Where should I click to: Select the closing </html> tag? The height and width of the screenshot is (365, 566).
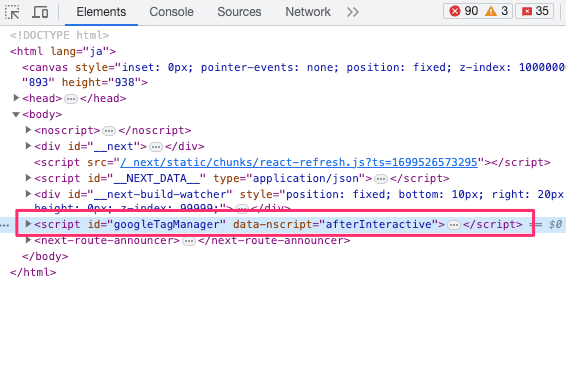[33, 272]
